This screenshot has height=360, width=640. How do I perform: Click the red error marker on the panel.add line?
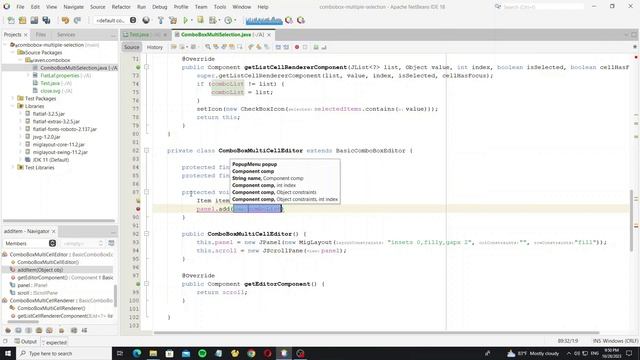[138, 209]
